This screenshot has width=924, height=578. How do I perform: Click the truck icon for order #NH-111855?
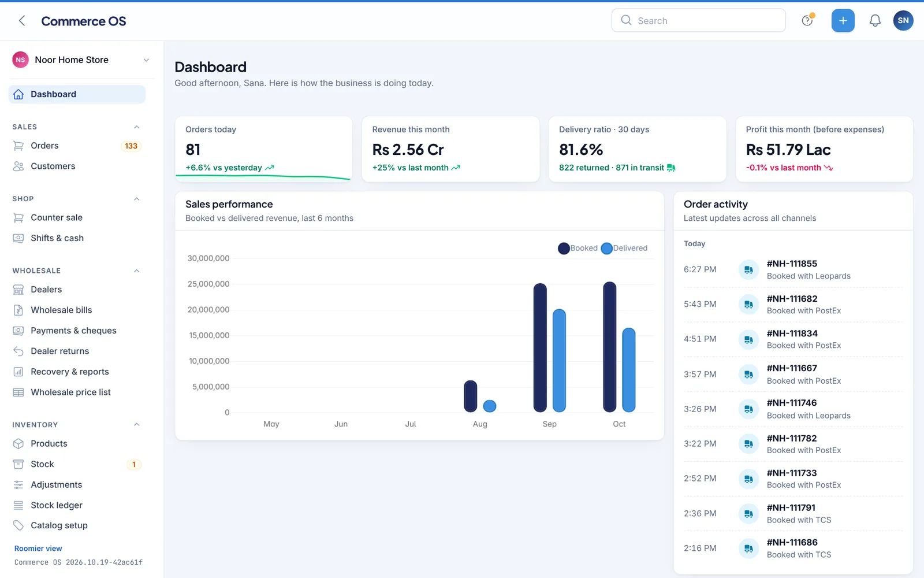tap(748, 270)
